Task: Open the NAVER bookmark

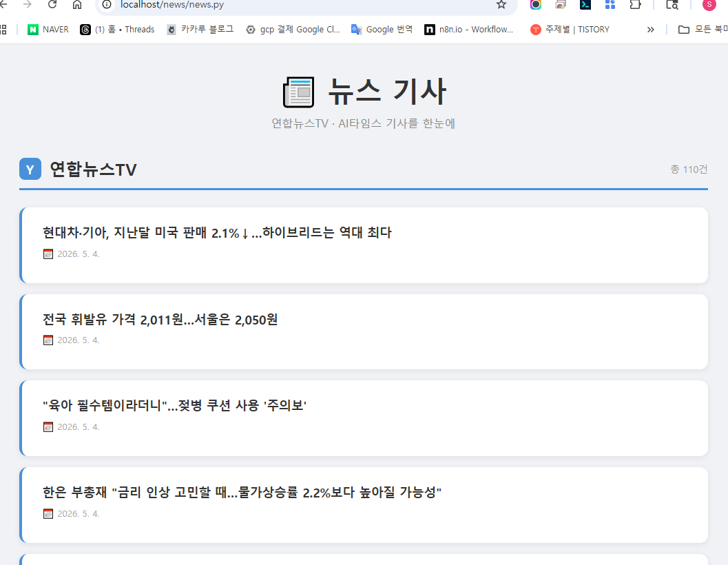Action: pos(48,29)
